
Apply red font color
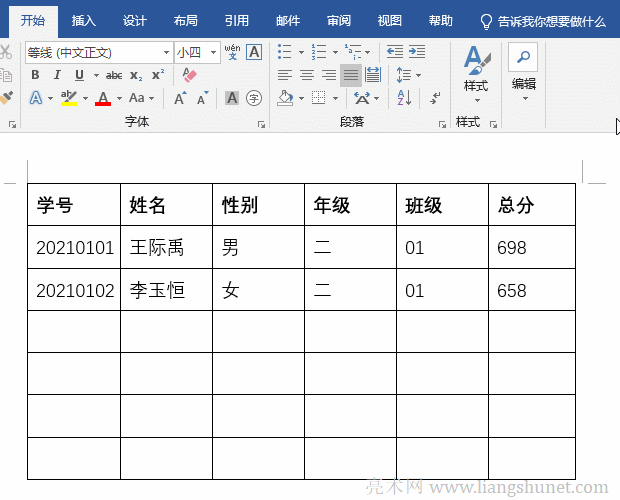pyautogui.click(x=103, y=98)
